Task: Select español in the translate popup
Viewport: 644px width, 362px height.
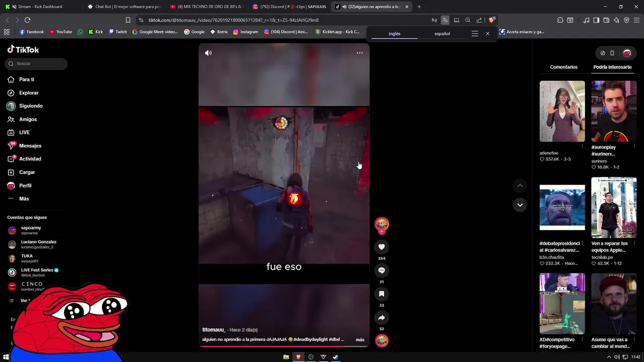Action: coord(442,34)
